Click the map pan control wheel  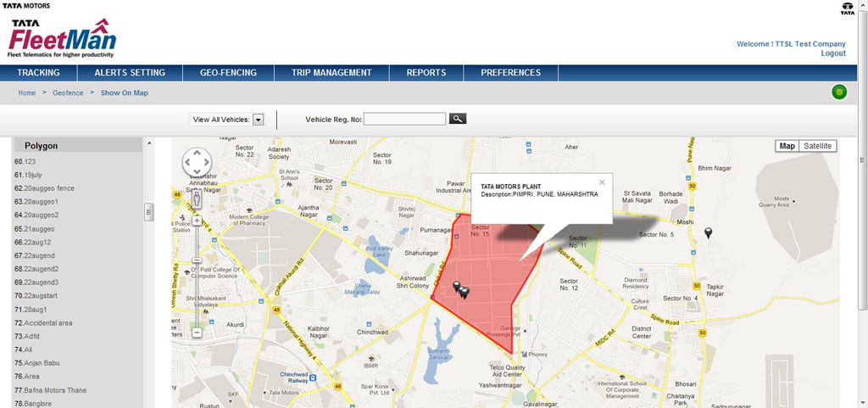[x=197, y=162]
